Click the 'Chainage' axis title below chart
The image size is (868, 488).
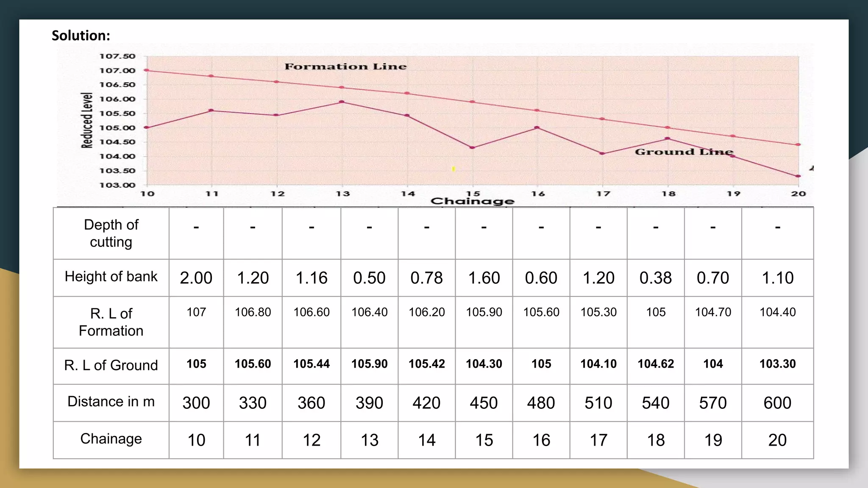472,201
